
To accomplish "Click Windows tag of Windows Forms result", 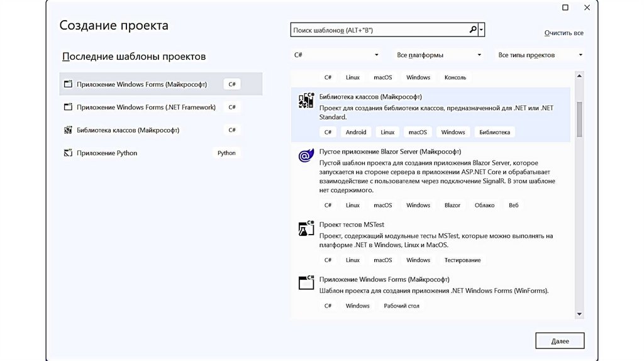I will pyautogui.click(x=357, y=306).
